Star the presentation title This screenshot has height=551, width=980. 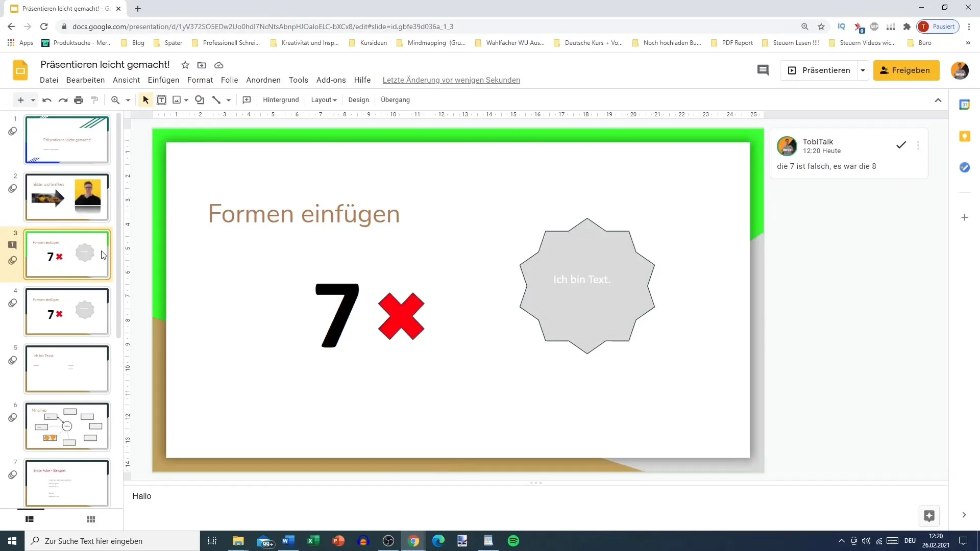(185, 65)
